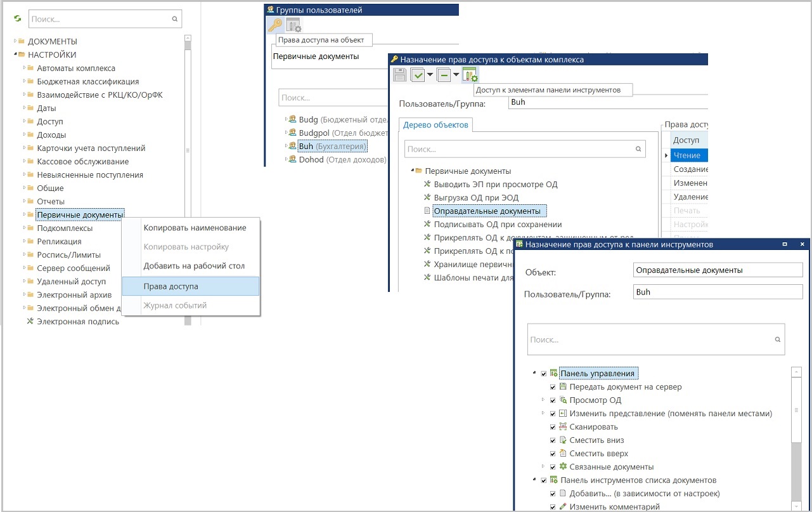Expand the Budgpol group node
The width and height of the screenshot is (812, 512).
[286, 133]
